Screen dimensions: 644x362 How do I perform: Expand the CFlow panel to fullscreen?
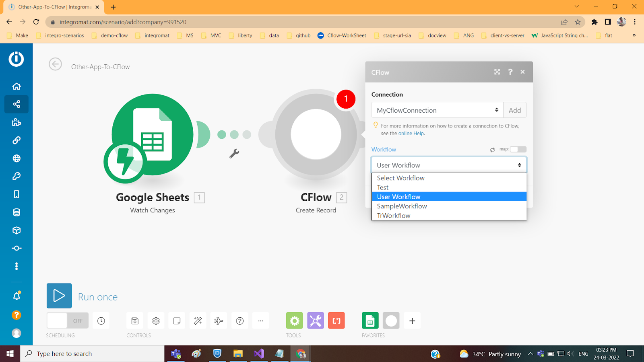497,72
